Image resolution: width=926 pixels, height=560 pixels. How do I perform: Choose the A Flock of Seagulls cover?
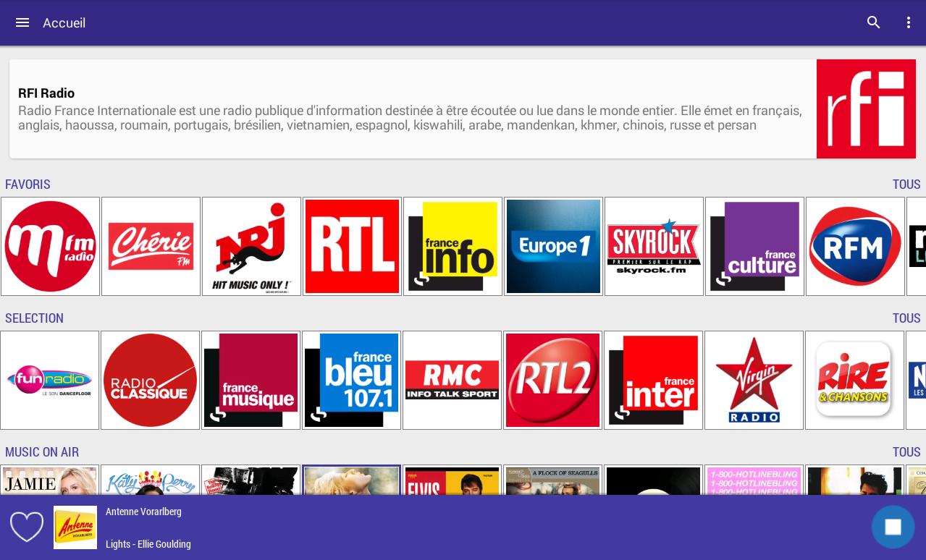[x=552, y=480]
